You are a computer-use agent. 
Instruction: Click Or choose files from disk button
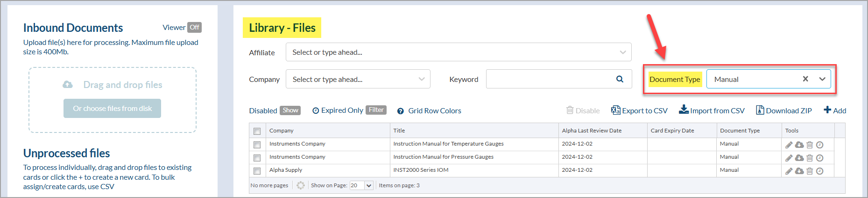(112, 108)
